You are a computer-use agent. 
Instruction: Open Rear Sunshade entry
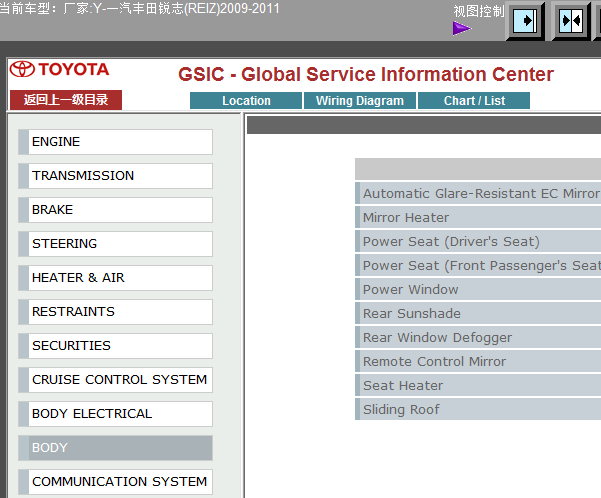pos(478,314)
